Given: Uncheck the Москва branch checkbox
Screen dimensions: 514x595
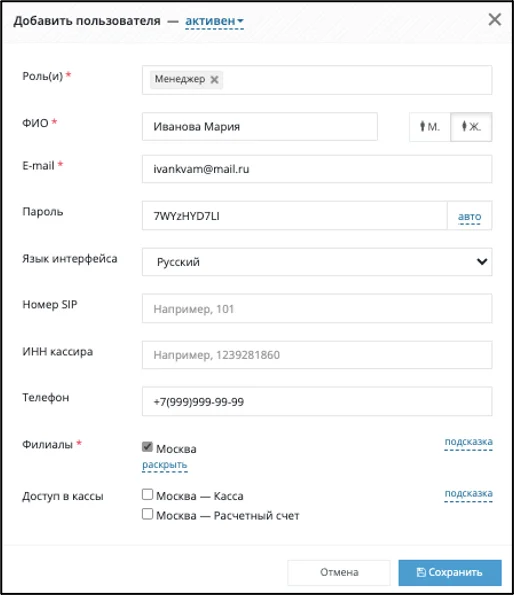Looking at the screenshot, I should click(147, 447).
